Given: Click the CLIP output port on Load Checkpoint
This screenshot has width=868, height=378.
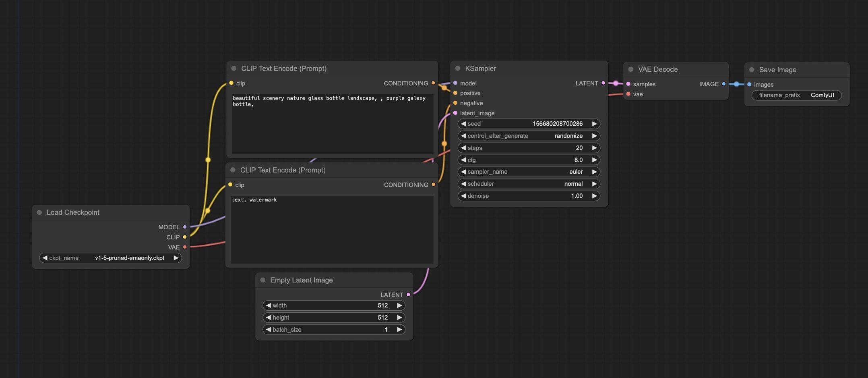Looking at the screenshot, I should 185,237.
